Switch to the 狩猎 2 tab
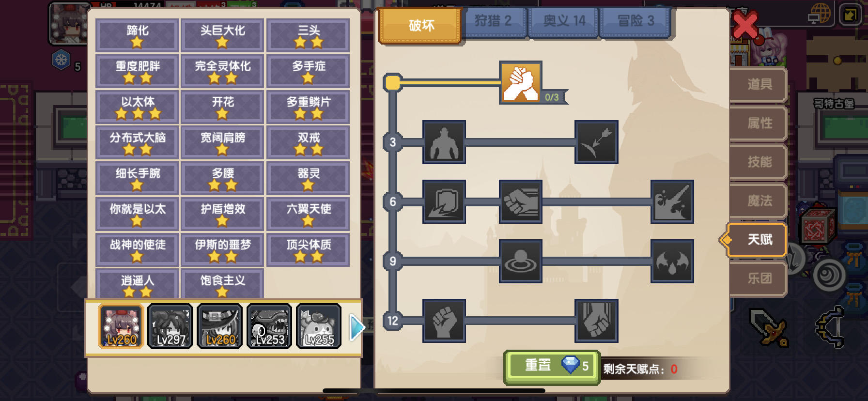Image resolution: width=868 pixels, height=401 pixels. (493, 21)
